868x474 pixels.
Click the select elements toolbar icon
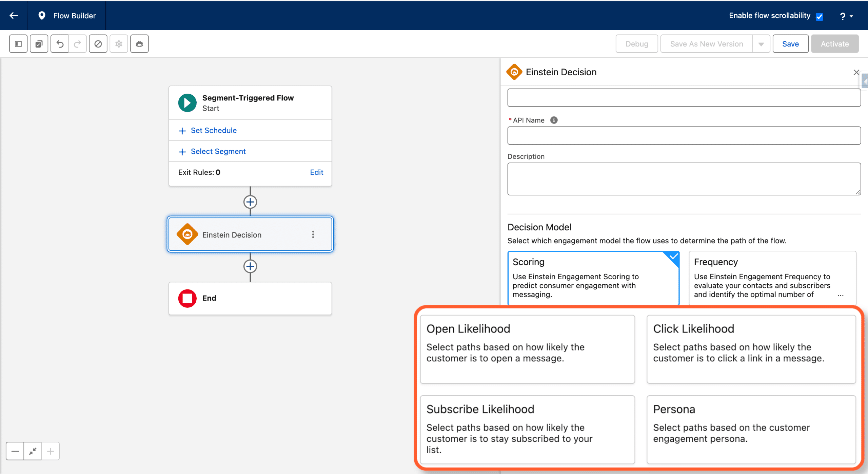point(39,44)
